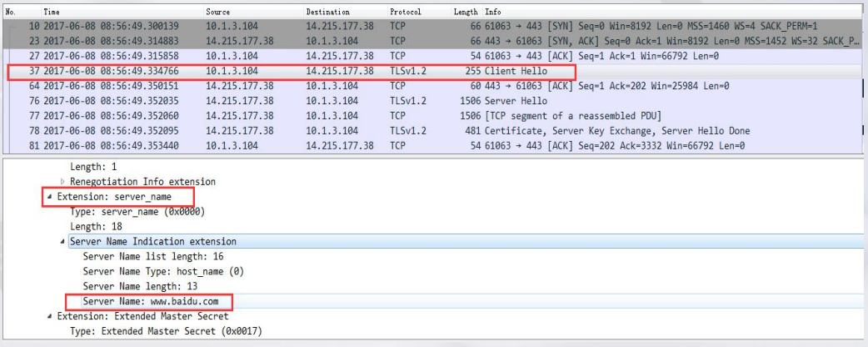Select packet 64 ACK Seq=1 Ack=202 row
Image resolution: width=868 pixels, height=347 pixels.
point(432,86)
